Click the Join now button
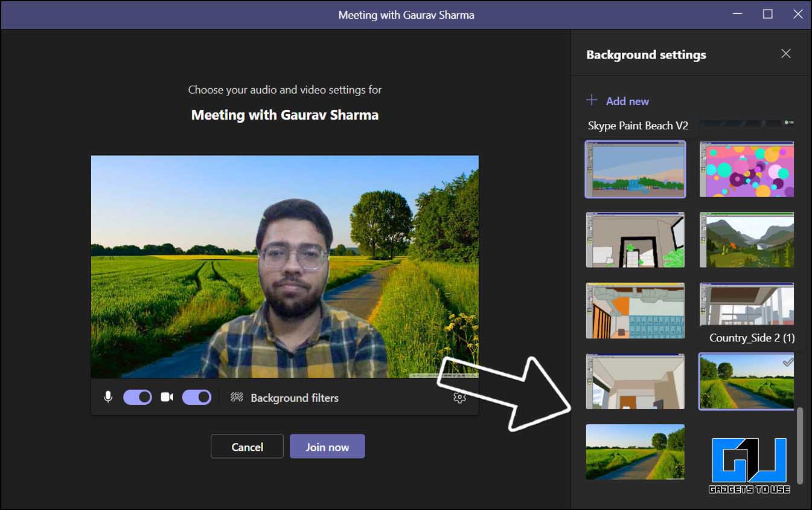This screenshot has height=510, width=812. click(x=327, y=447)
